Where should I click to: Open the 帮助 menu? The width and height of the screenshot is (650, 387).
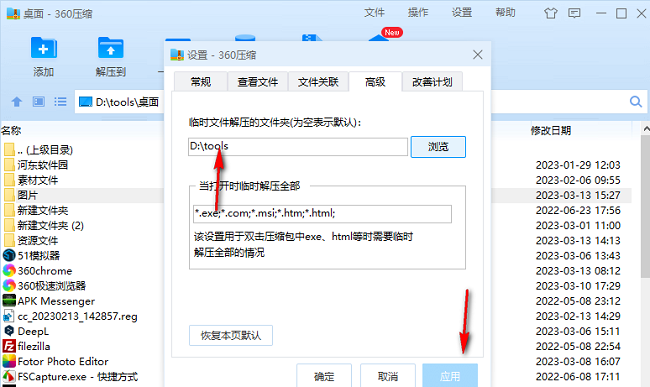505,13
